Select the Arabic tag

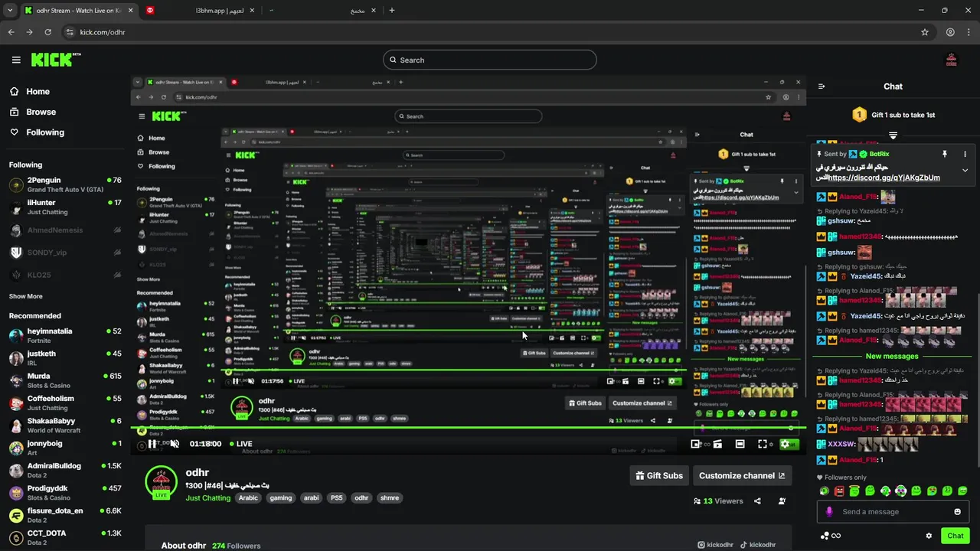(248, 497)
